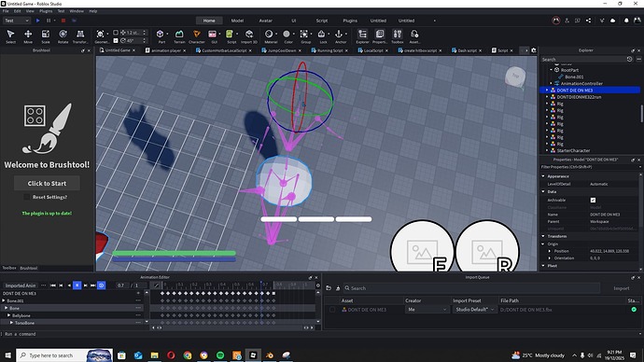Open Spotify from the taskbar
This screenshot has width=644, height=362.
[220, 355]
